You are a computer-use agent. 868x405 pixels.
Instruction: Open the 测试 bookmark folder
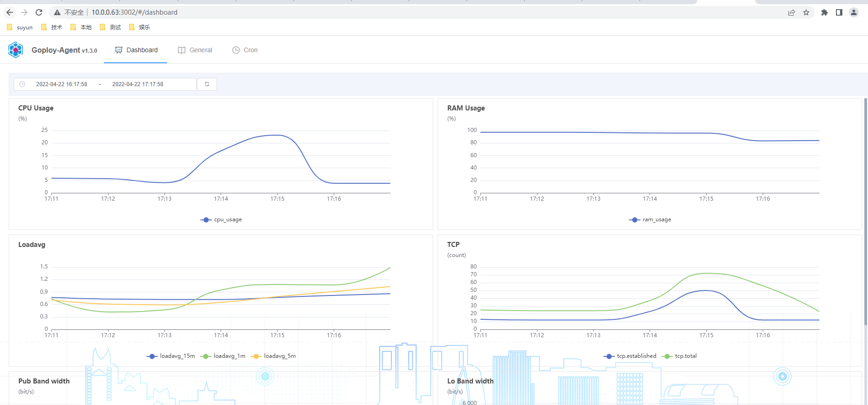110,27
